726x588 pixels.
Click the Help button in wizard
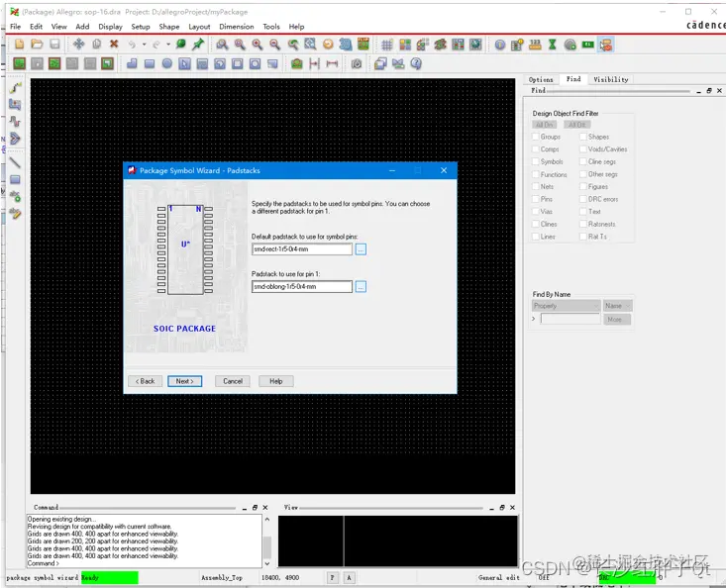pyautogui.click(x=276, y=381)
